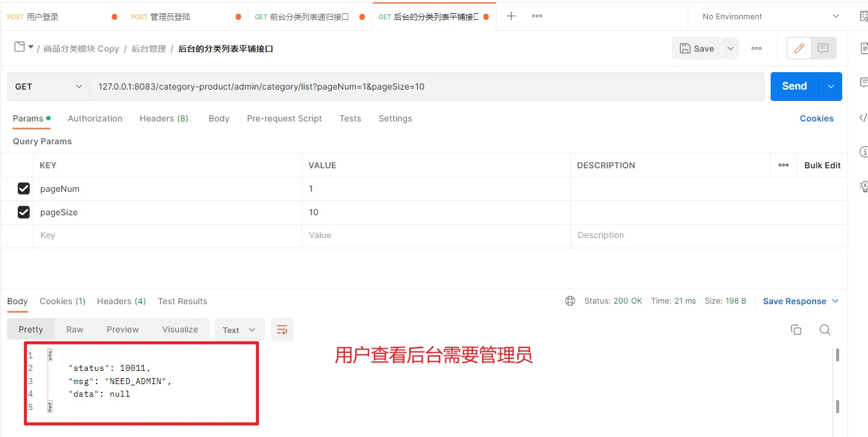The height and width of the screenshot is (437, 868).
Task: Click the Time: 21 ms indicator
Action: click(x=673, y=301)
